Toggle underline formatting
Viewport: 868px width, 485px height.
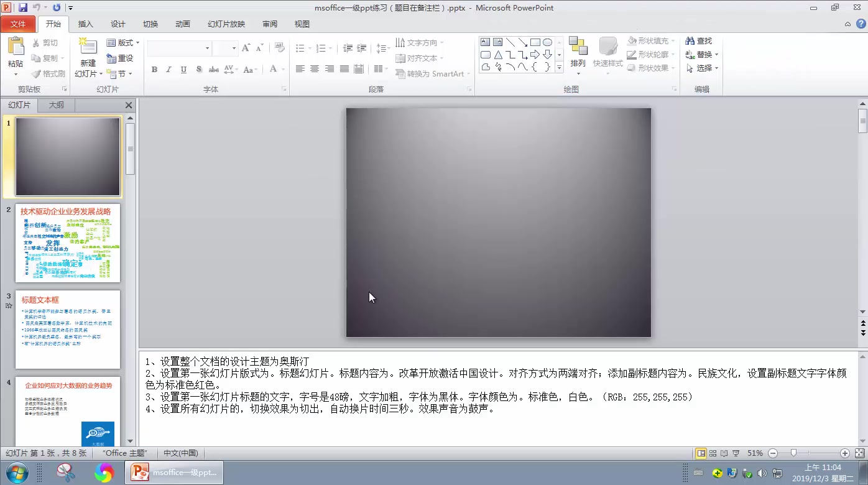[183, 70]
